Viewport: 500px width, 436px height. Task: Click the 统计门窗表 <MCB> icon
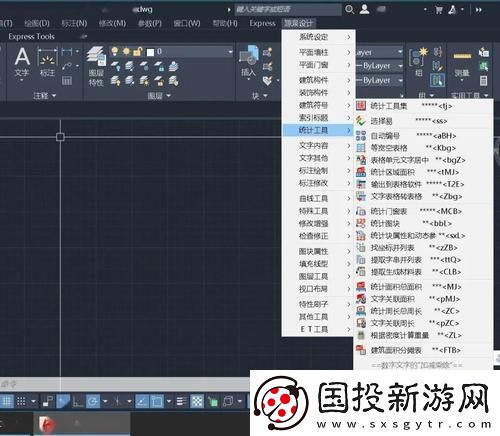click(x=361, y=211)
